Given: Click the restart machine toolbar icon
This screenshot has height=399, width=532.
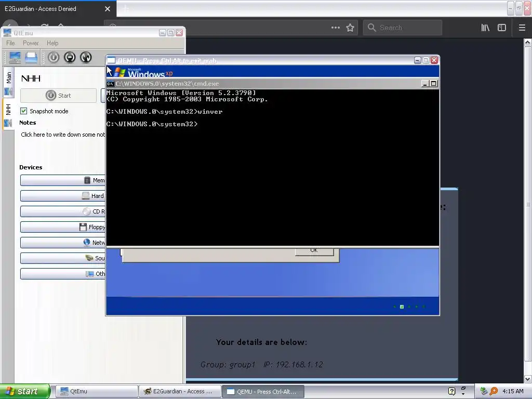Looking at the screenshot, I should tap(86, 57).
